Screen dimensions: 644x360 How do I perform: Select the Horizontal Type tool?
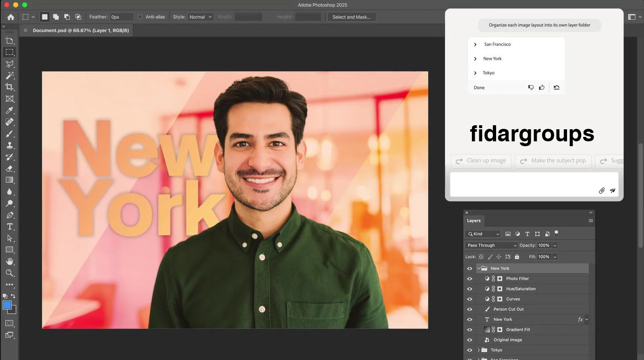[10, 227]
